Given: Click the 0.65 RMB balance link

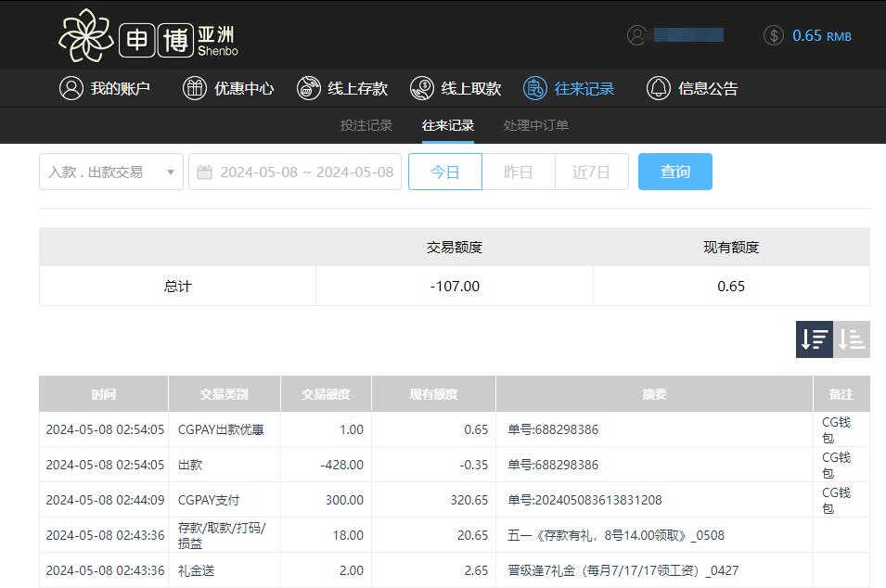Looking at the screenshot, I should pyautogui.click(x=821, y=35).
